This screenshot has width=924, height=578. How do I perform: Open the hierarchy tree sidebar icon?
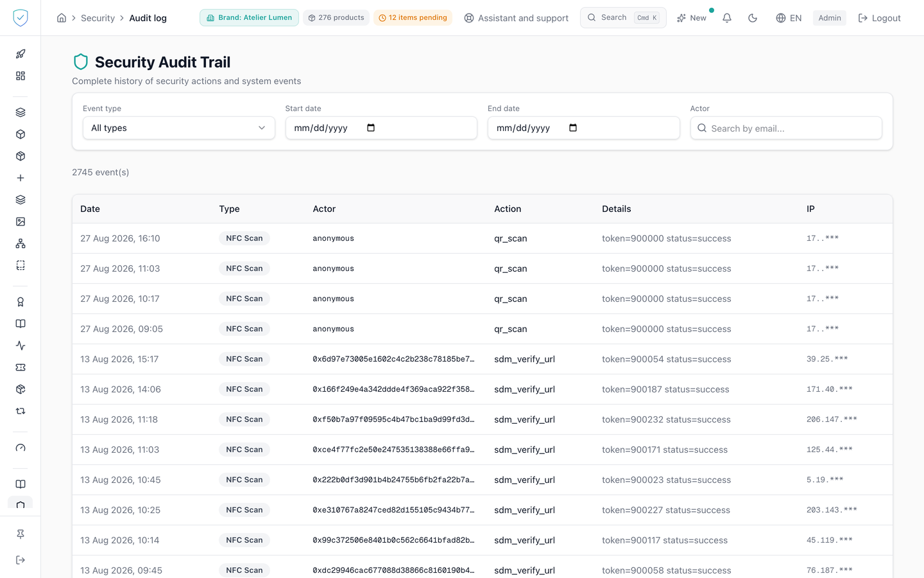point(21,243)
